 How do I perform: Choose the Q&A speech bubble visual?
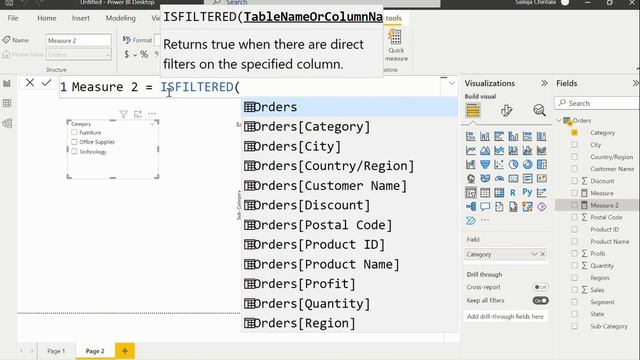tap(485, 207)
